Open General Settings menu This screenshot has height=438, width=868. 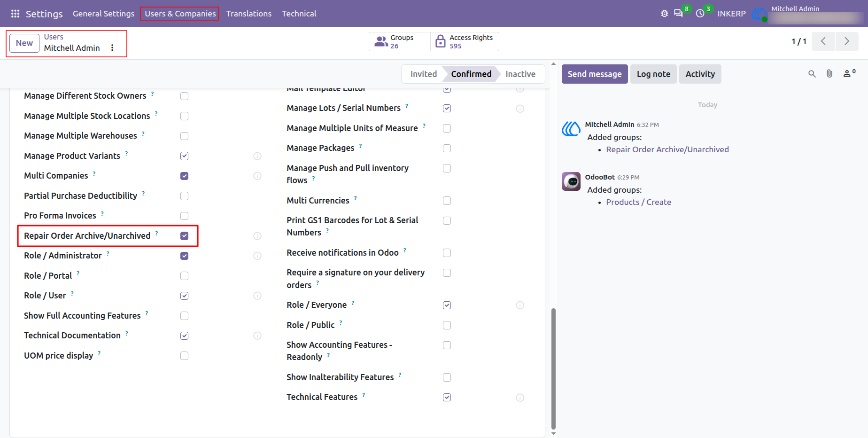pyautogui.click(x=103, y=14)
